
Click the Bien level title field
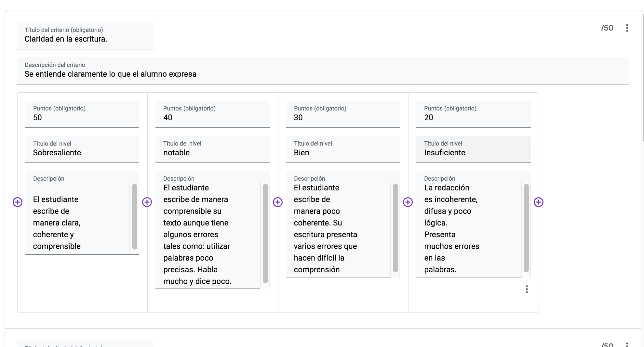343,153
